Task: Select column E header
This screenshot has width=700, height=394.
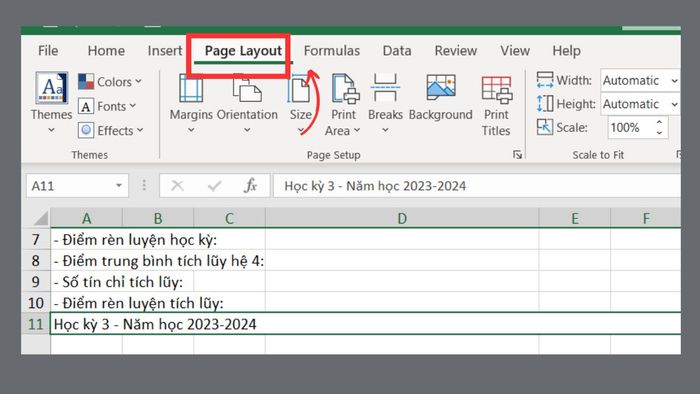Action: pos(575,218)
